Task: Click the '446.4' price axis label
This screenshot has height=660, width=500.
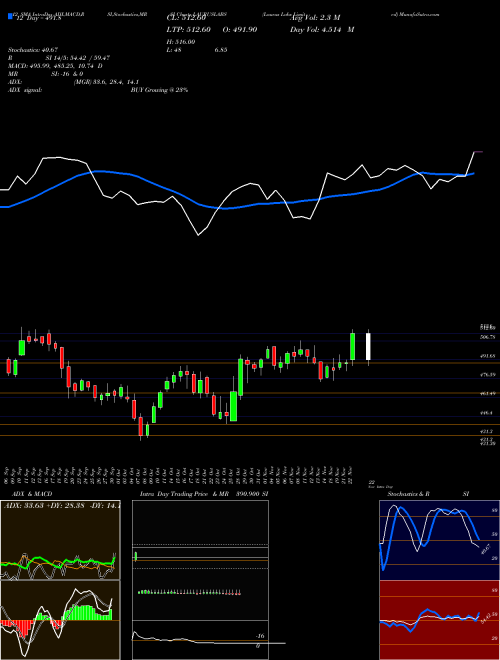Action: point(486,413)
